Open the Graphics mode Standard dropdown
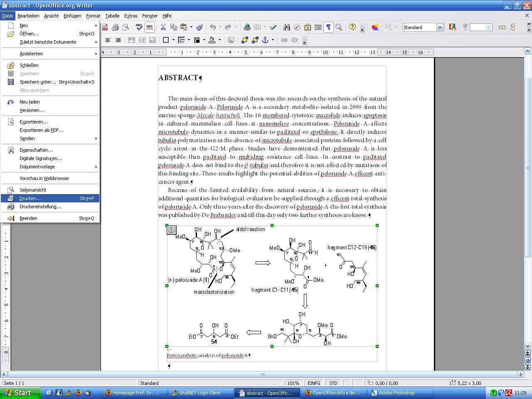 440,27
